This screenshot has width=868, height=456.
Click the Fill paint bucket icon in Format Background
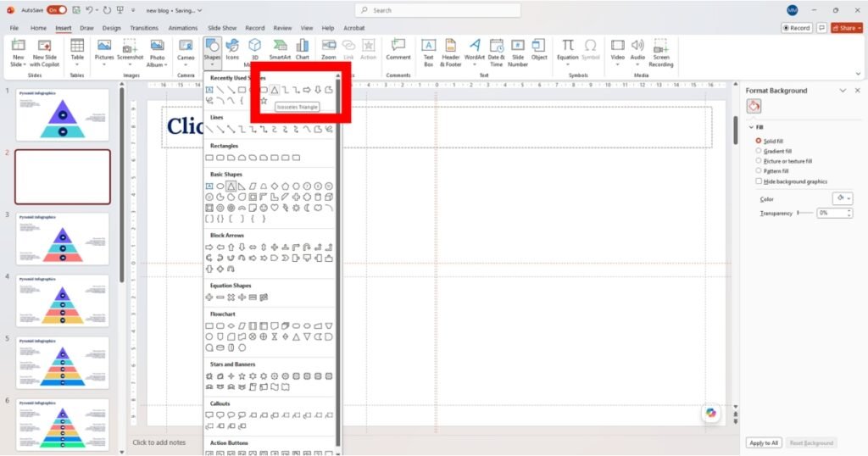coord(754,106)
